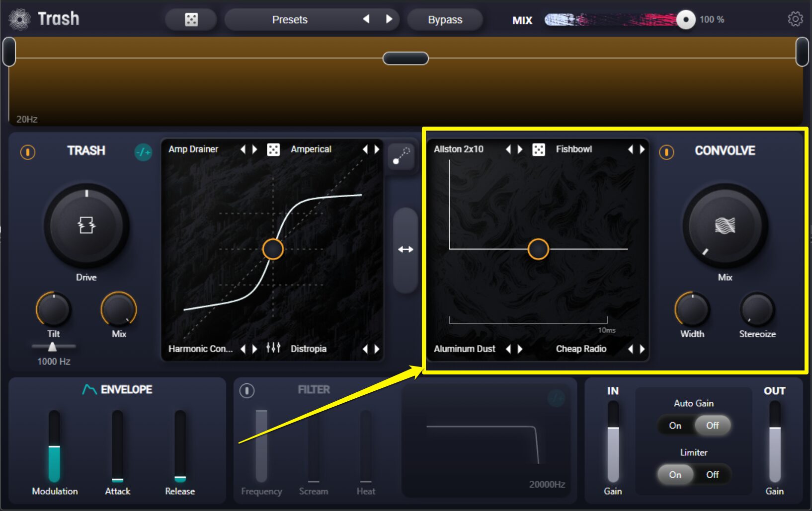Open the Trash mixer sliders icon
This screenshot has width=812, height=511.
pos(273,348)
